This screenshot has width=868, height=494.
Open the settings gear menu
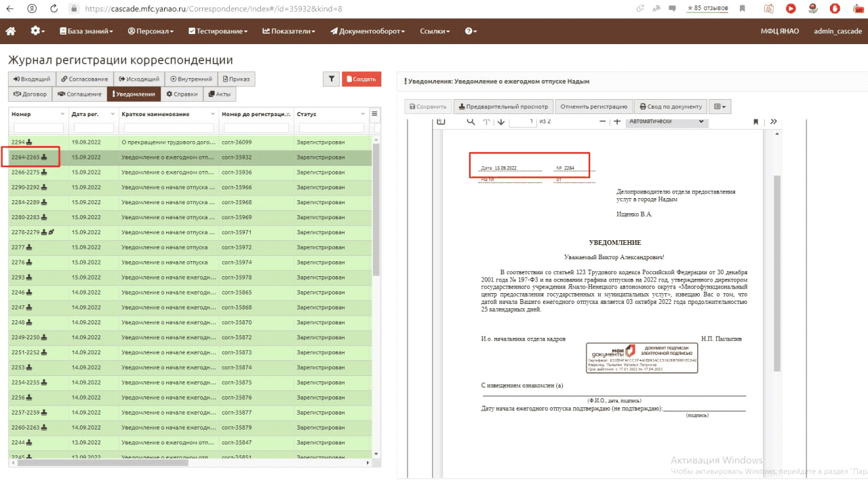(37, 31)
